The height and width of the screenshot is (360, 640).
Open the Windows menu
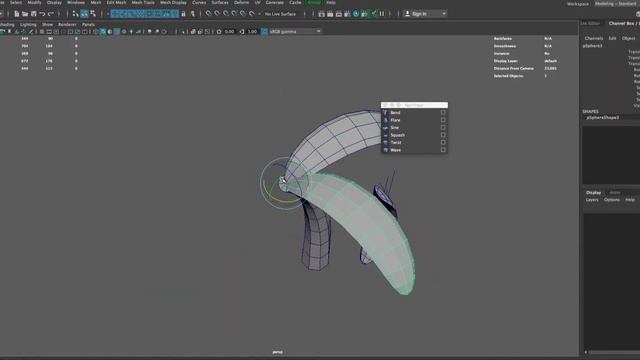[x=76, y=2]
